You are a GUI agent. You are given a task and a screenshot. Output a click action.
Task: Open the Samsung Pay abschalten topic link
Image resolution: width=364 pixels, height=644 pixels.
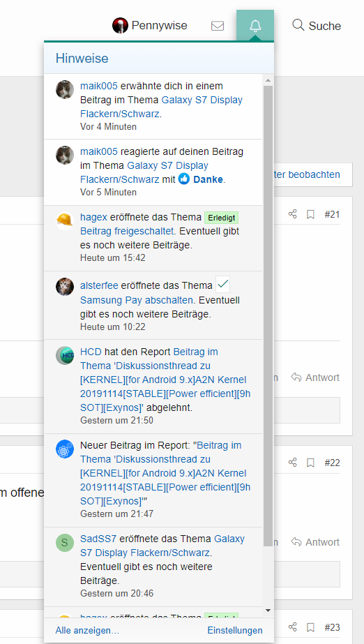(137, 300)
